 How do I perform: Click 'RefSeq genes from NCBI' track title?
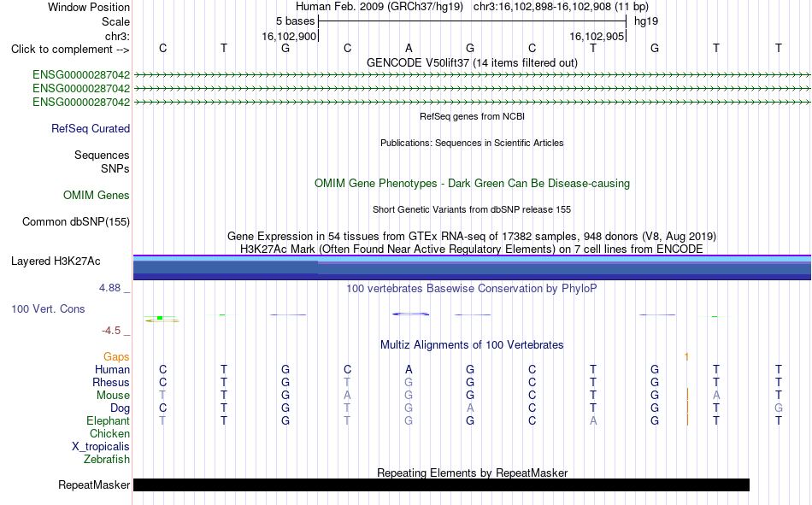472,116
